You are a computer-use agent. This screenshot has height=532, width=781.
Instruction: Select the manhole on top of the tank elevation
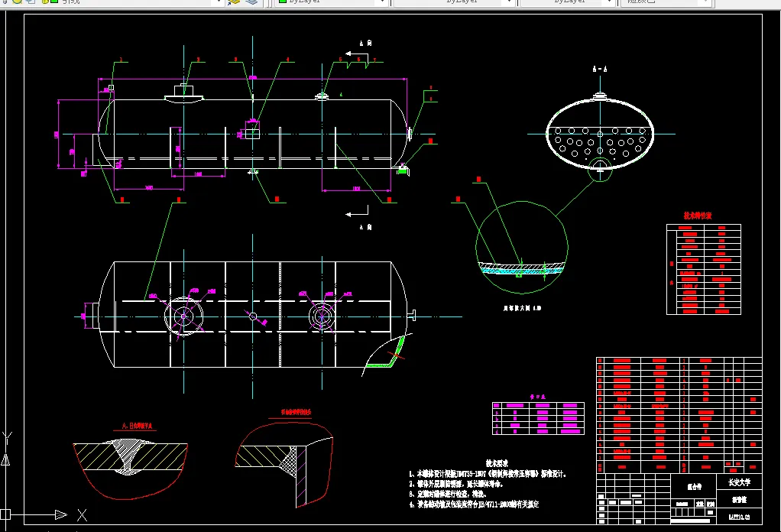click(184, 93)
